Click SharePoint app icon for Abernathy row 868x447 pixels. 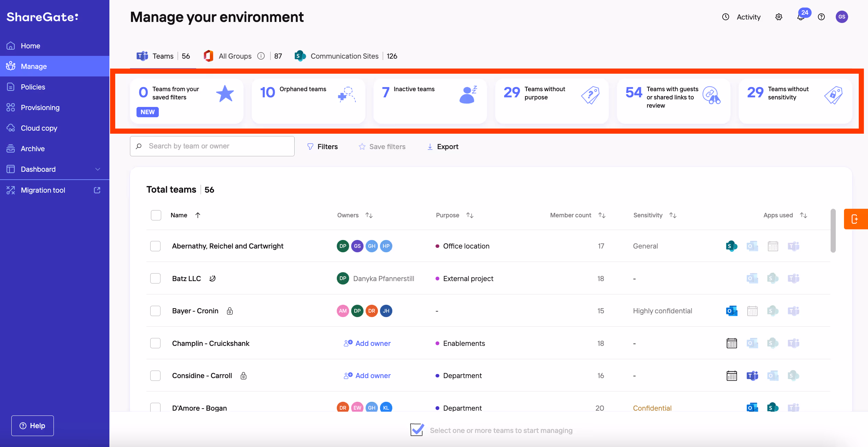pos(732,246)
